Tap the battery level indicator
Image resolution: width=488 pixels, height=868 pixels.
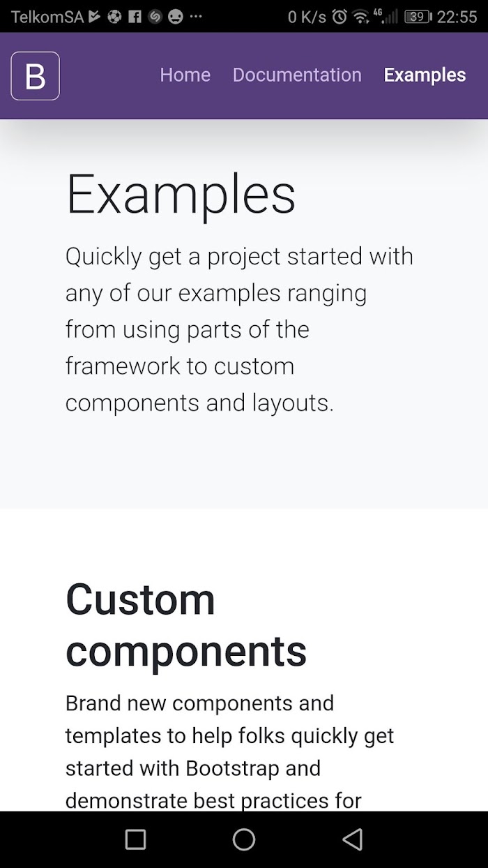coord(418,17)
